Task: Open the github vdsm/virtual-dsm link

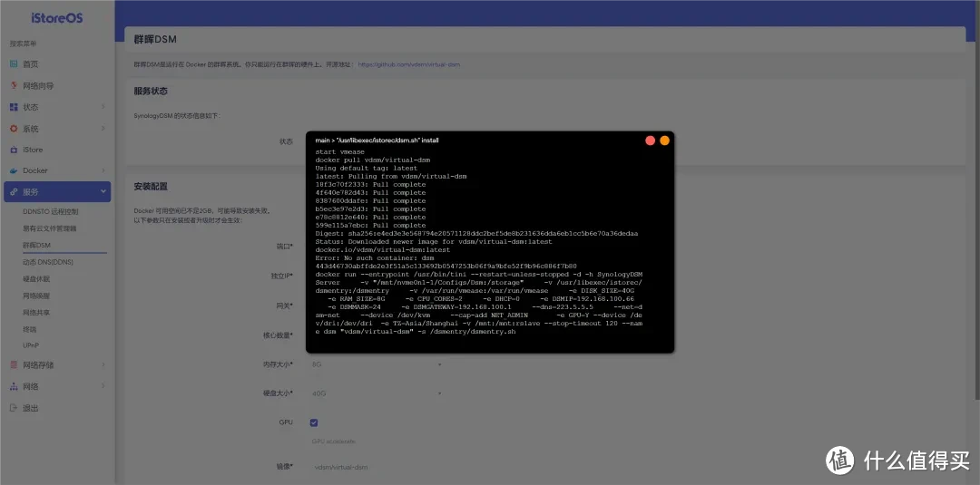Action: 408,64
